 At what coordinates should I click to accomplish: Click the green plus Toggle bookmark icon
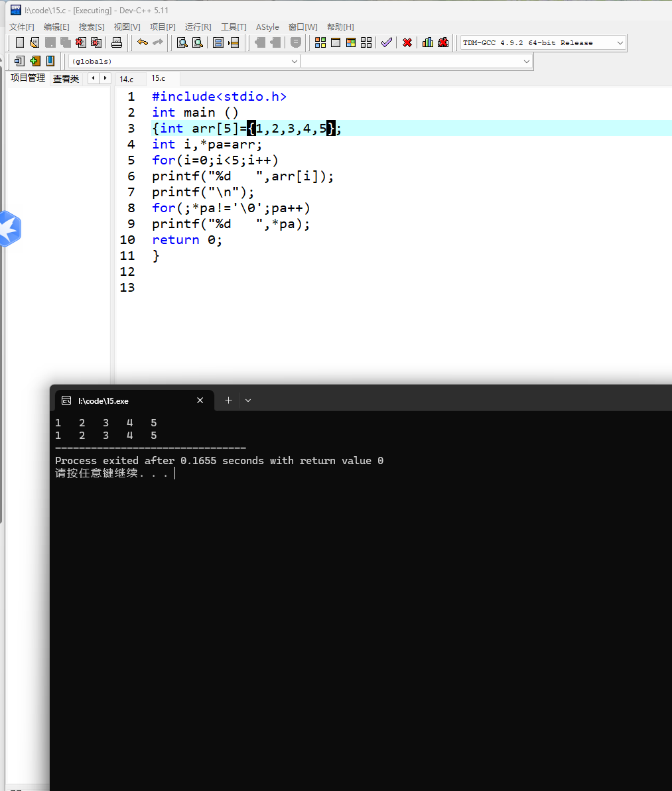click(x=35, y=61)
